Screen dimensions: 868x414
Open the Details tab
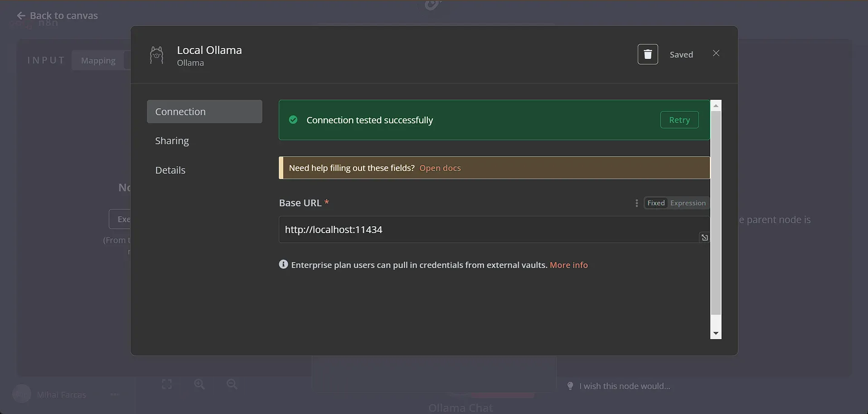[170, 170]
